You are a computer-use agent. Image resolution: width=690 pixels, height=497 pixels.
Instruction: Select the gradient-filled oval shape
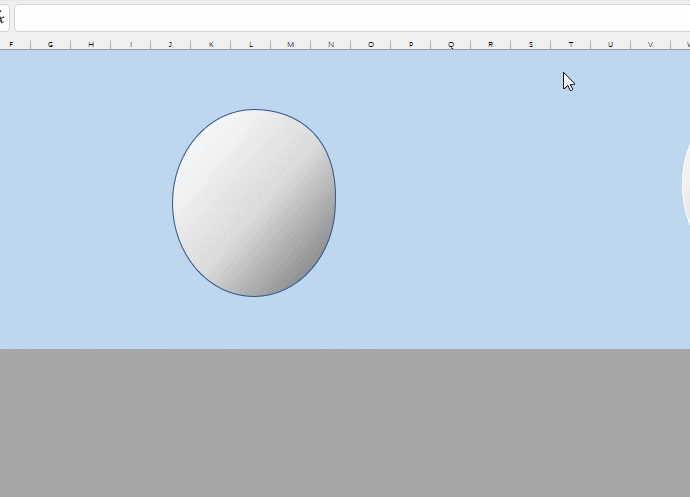254,203
